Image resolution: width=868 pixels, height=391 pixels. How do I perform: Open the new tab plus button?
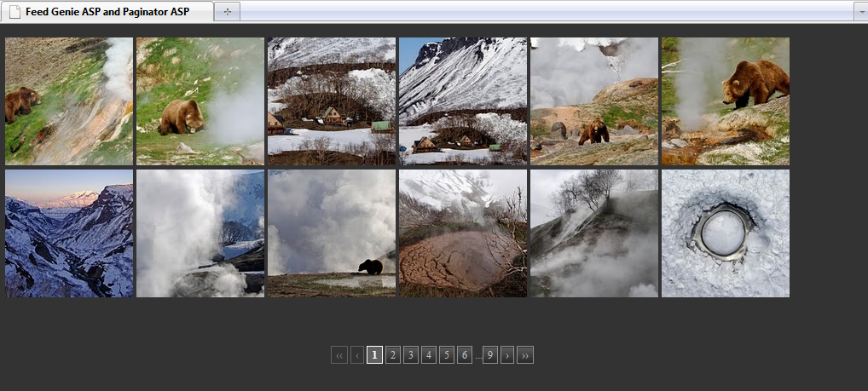227,12
